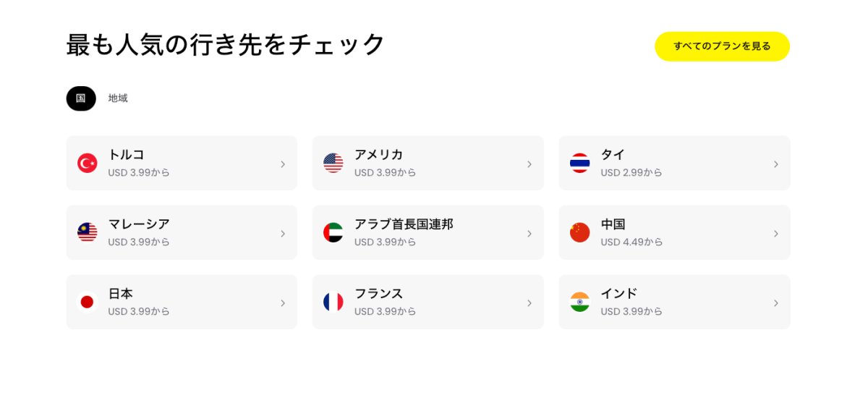Select the 国 (country) tab
868x398 pixels.
pyautogui.click(x=81, y=98)
